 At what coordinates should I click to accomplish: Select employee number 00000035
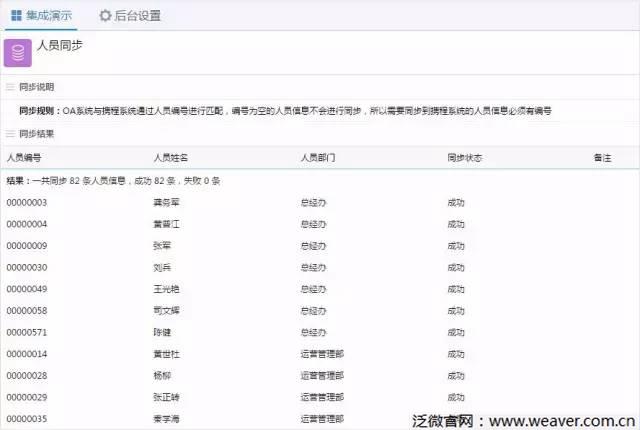click(27, 419)
